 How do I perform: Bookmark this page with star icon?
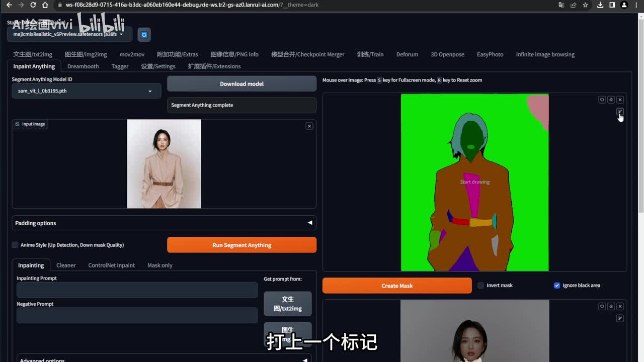(x=585, y=5)
